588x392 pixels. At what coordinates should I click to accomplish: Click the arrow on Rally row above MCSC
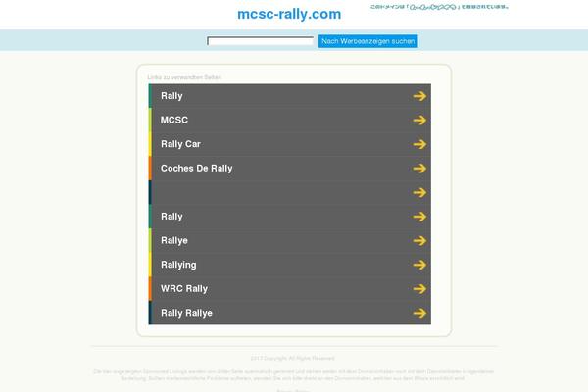click(419, 96)
